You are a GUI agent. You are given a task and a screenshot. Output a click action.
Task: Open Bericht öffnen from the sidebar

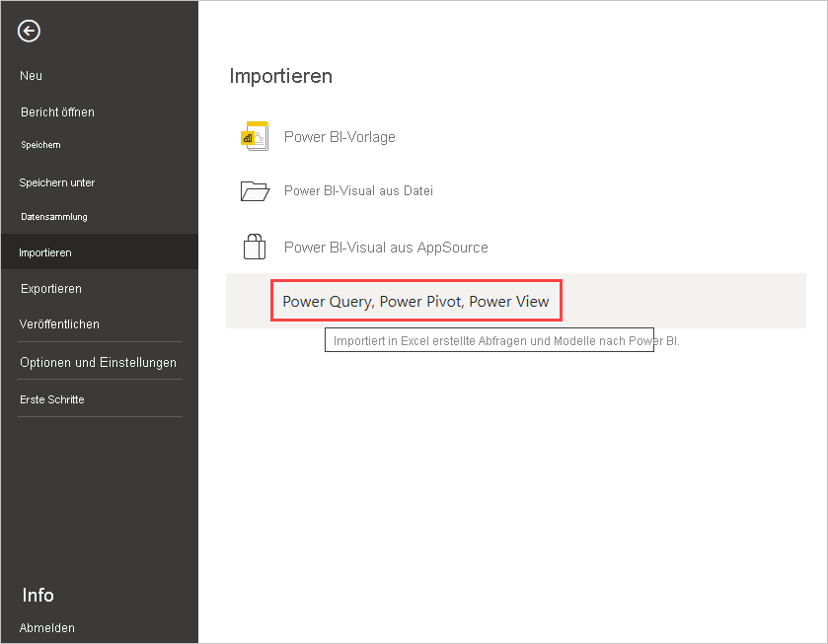coord(57,111)
